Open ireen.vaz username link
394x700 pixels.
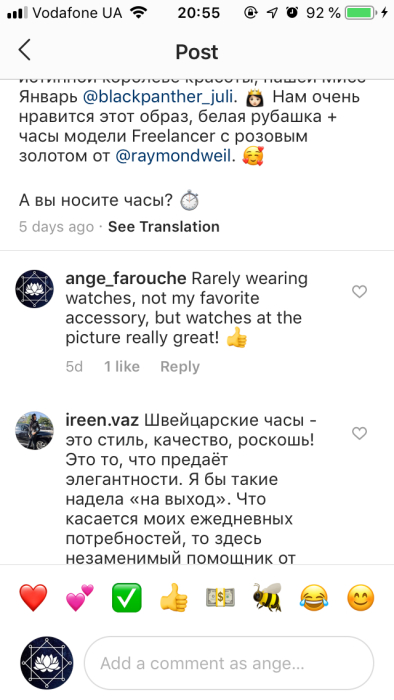(102, 421)
